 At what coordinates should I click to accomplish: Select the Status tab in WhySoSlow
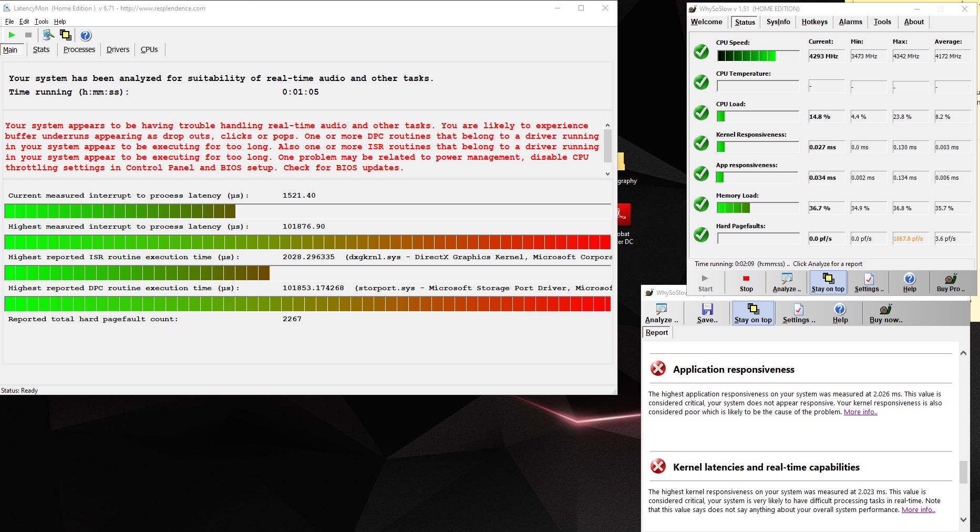[745, 22]
